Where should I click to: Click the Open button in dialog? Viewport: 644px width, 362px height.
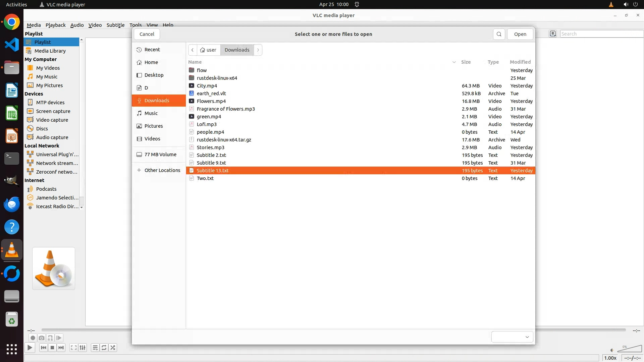(x=520, y=34)
